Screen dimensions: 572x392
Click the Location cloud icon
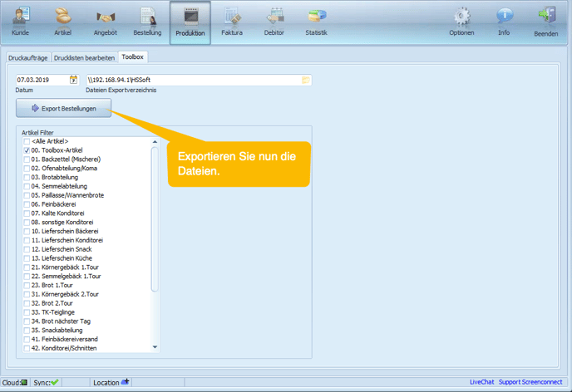pyautogui.click(x=125, y=382)
